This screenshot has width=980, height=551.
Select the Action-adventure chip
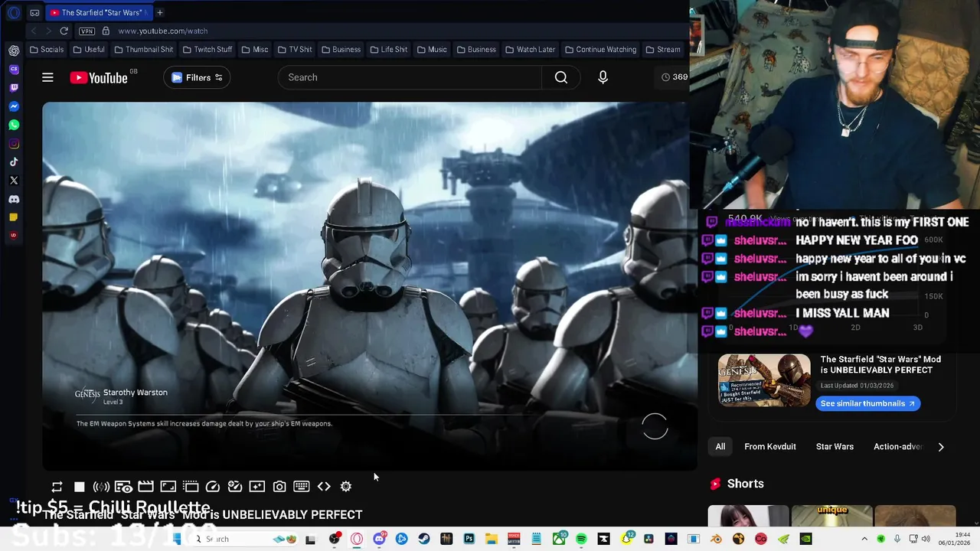[897, 447]
